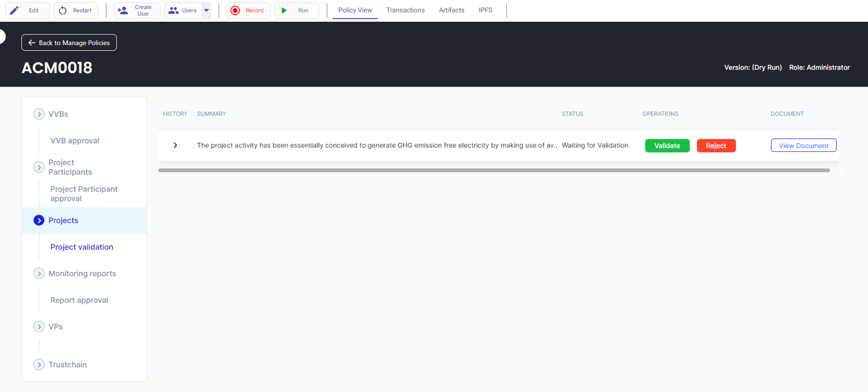Click the Projects step circle icon
This screenshot has width=868, height=392.
[x=39, y=220]
